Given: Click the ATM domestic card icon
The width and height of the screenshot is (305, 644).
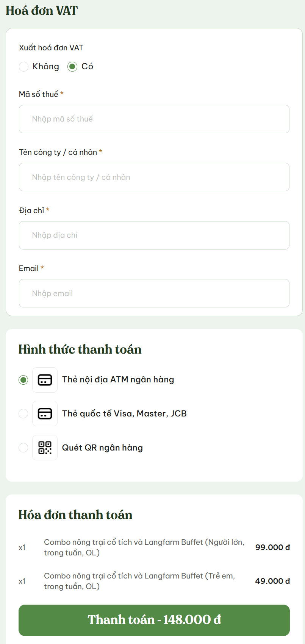Looking at the screenshot, I should [45, 380].
